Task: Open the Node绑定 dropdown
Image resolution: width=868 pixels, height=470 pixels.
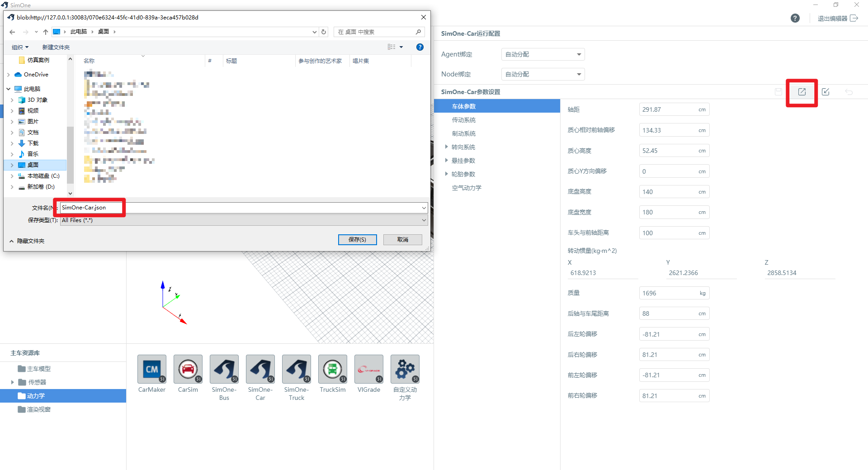Action: 543,74
